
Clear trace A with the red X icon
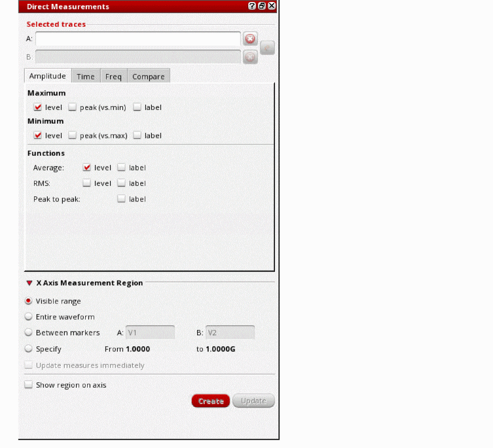point(250,38)
